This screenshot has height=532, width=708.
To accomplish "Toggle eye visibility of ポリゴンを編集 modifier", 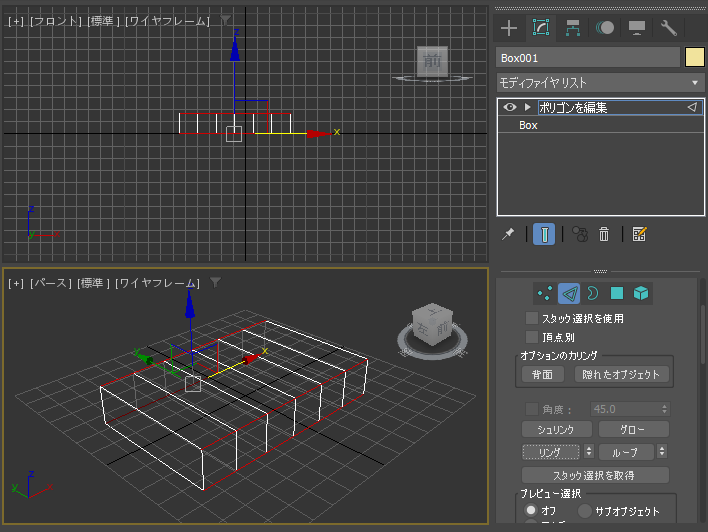I will click(510, 107).
